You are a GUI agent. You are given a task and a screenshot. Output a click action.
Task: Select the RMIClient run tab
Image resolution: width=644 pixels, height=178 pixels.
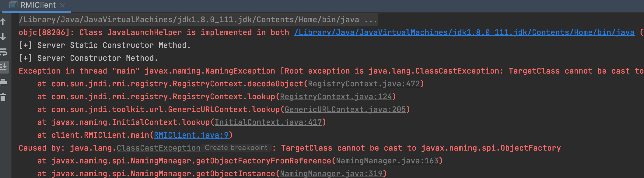tap(38, 5)
